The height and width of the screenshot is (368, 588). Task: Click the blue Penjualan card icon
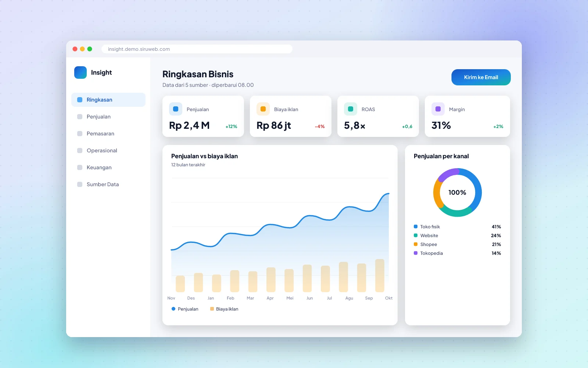tap(176, 109)
